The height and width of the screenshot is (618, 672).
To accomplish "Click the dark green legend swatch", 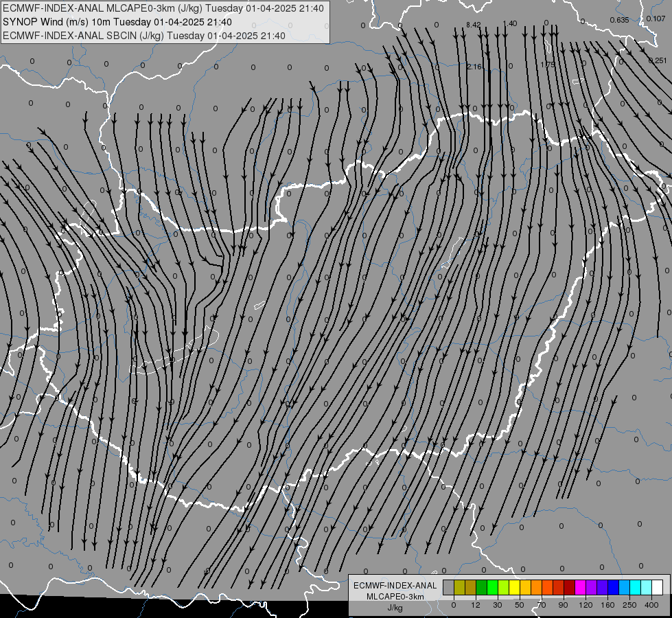I will [x=481, y=587].
